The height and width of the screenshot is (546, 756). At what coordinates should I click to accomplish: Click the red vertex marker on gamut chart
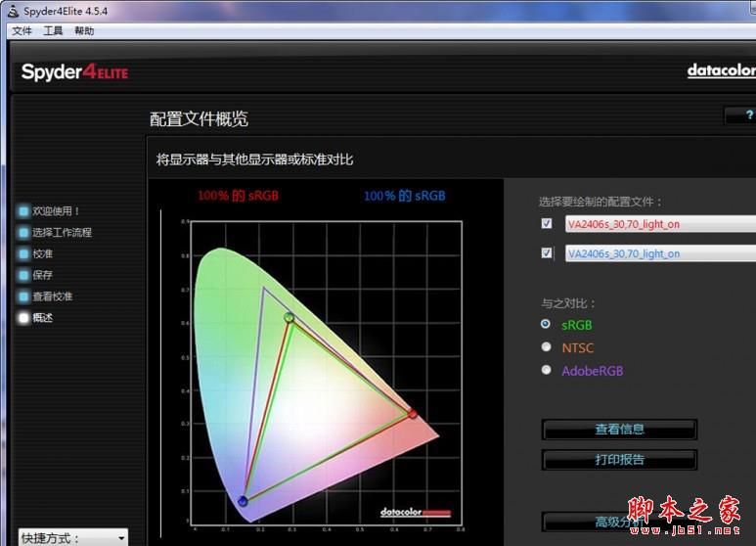[x=413, y=414]
